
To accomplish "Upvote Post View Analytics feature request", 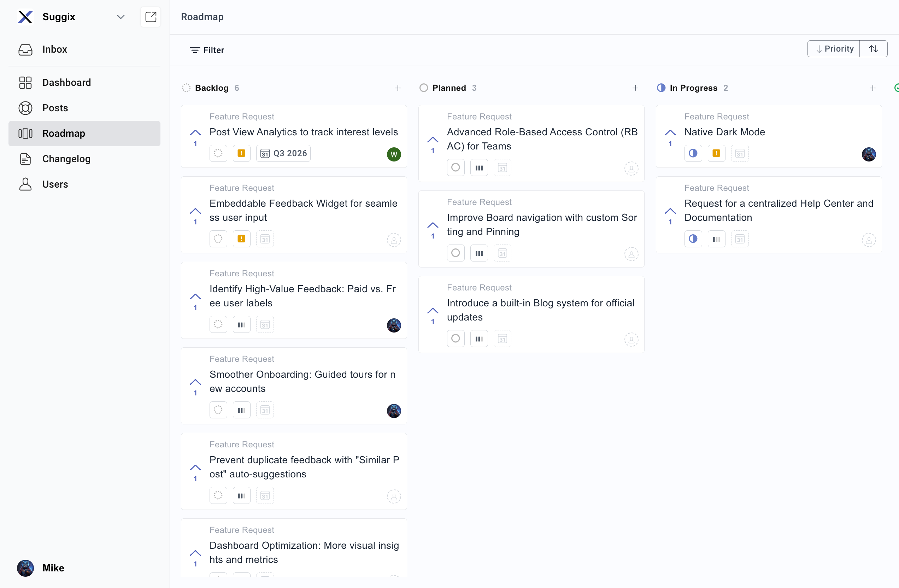I will pyautogui.click(x=195, y=133).
